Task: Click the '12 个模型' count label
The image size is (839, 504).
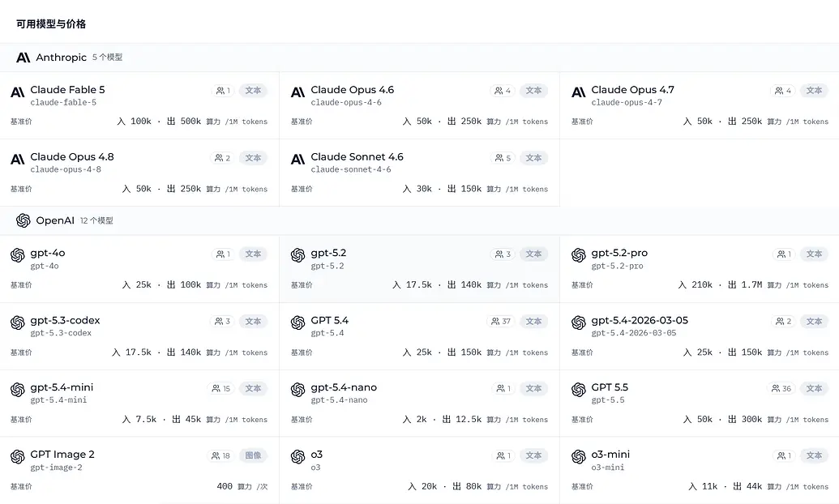Action: coord(96,220)
